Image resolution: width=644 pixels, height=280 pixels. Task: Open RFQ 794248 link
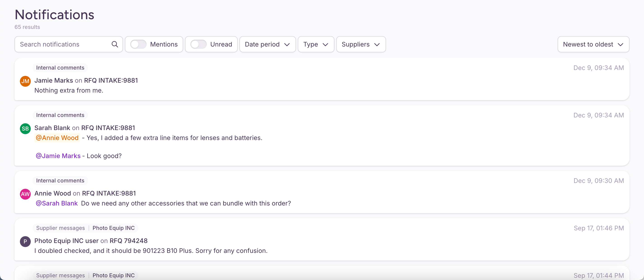click(x=128, y=240)
